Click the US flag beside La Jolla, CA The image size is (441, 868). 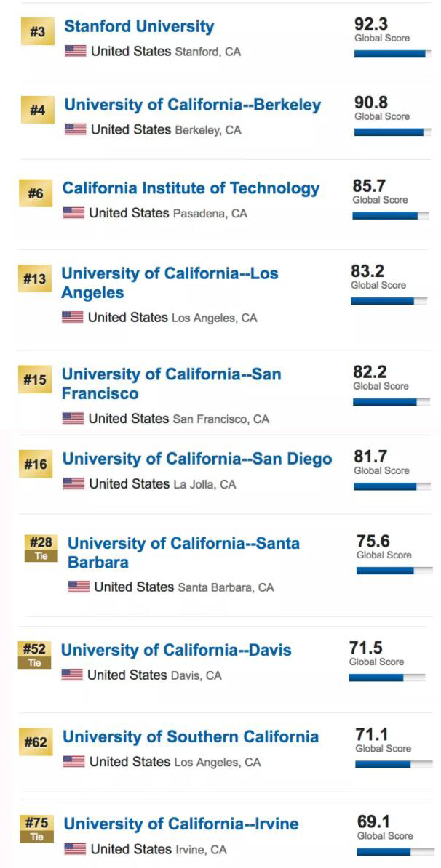tap(73, 483)
